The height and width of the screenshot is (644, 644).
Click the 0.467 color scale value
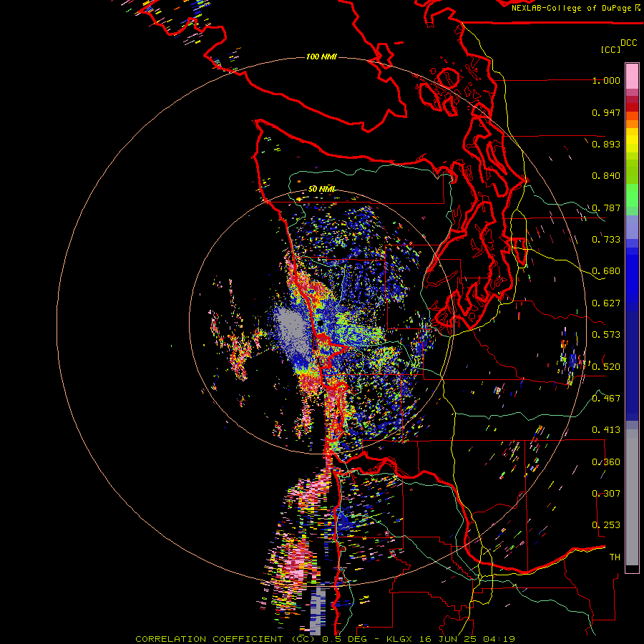(606, 399)
